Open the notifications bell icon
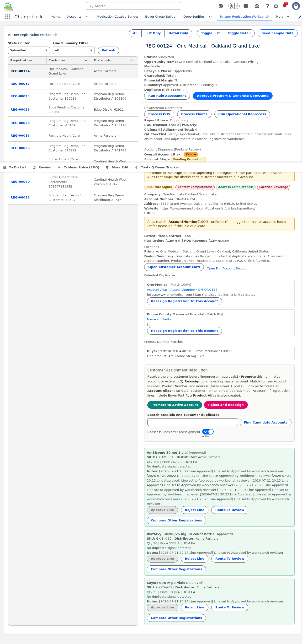 [285, 6]
